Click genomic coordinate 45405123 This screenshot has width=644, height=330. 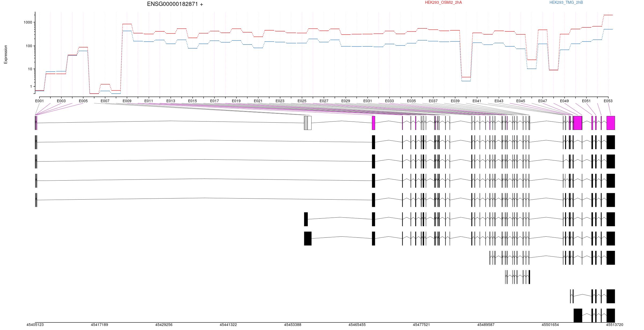[x=35, y=325]
